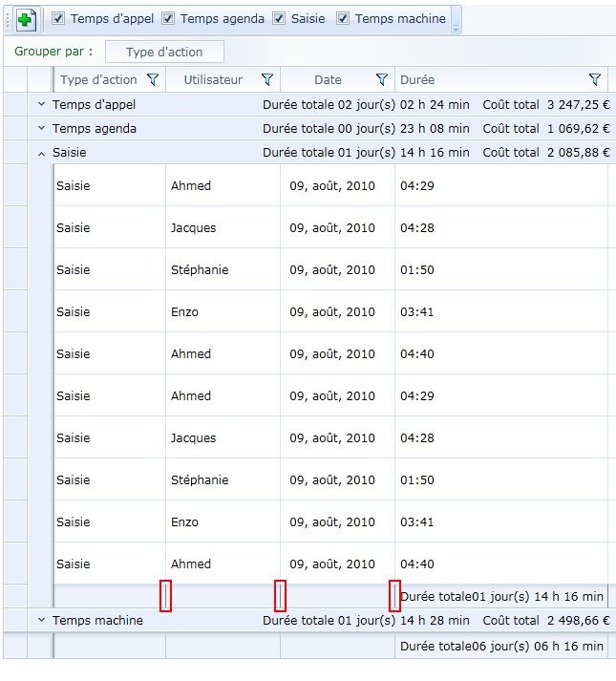Expand the Temps d'appel group
Image resolution: width=616 pixels, height=681 pixels.
pyautogui.click(x=41, y=105)
